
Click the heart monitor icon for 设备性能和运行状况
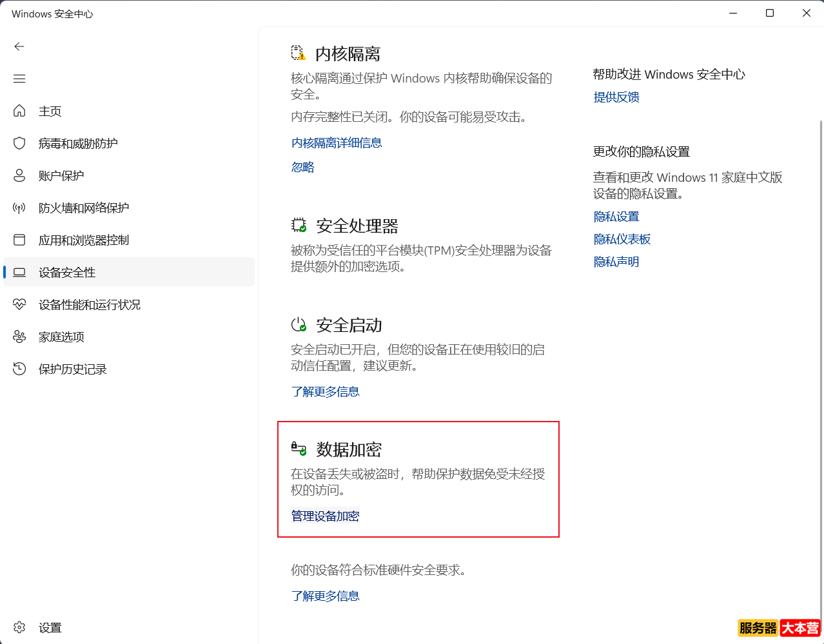click(x=19, y=304)
